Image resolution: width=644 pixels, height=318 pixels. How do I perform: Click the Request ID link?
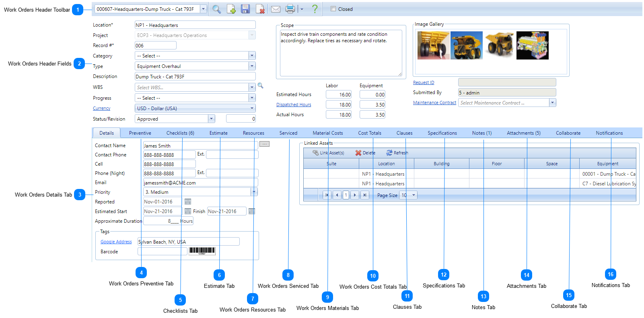pos(424,82)
